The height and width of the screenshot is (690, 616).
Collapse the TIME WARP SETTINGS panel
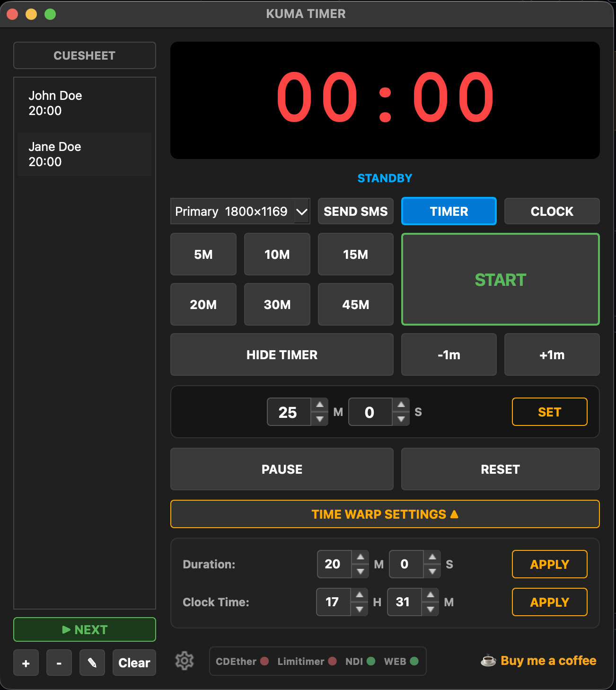(385, 514)
